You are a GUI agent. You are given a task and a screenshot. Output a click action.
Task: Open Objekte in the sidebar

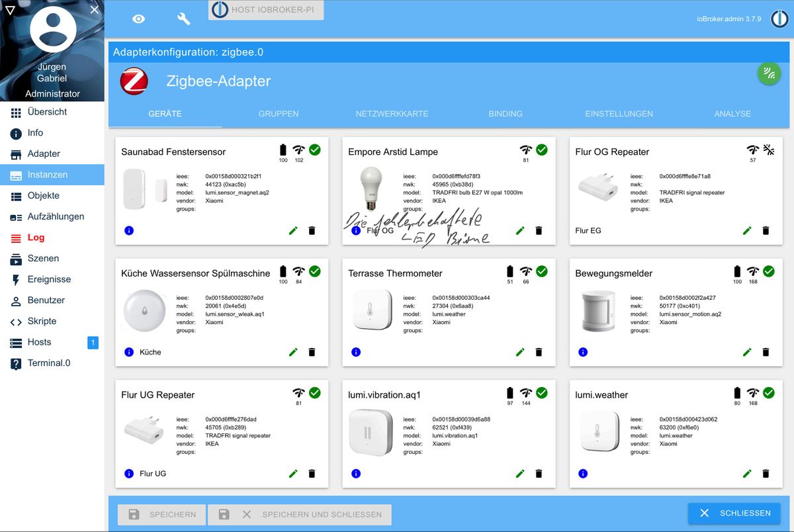52,196
